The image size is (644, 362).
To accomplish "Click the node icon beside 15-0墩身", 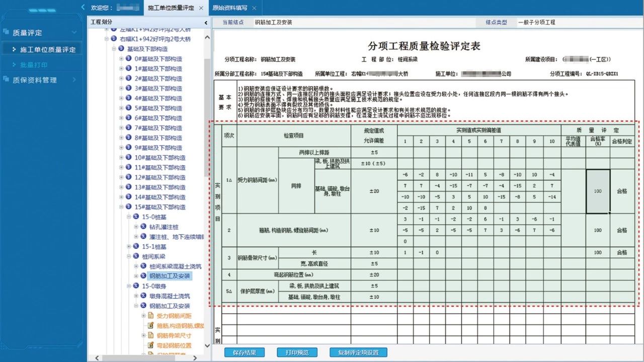I will point(136,286).
